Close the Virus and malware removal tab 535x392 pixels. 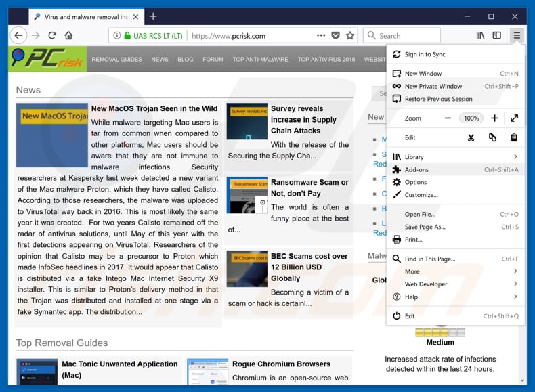pos(136,17)
